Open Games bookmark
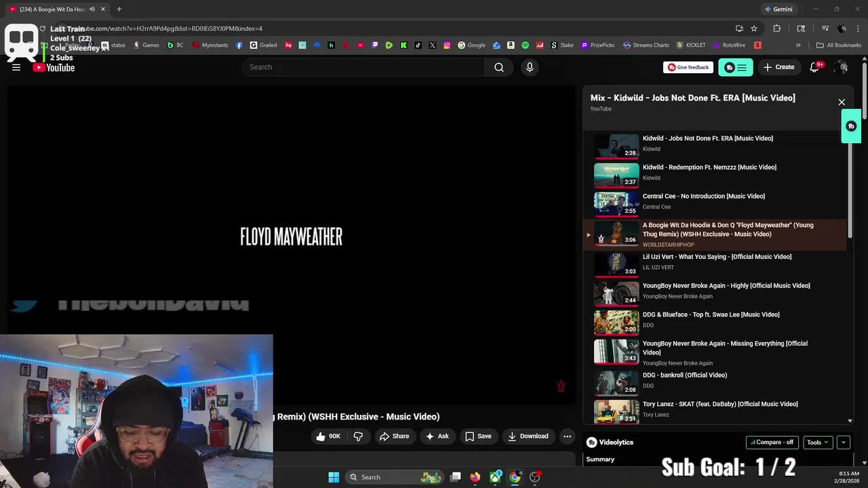This screenshot has width=868, height=488. pos(146,45)
